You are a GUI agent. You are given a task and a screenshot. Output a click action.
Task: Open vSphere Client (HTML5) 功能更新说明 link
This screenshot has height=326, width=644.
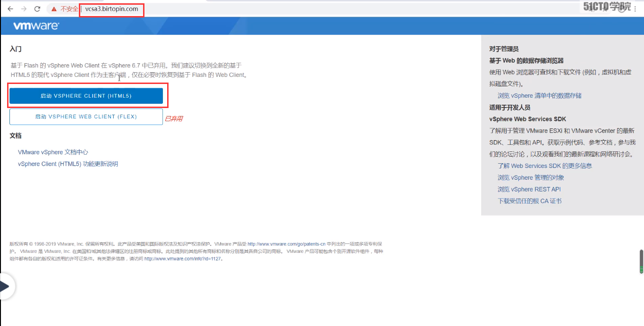click(x=68, y=164)
